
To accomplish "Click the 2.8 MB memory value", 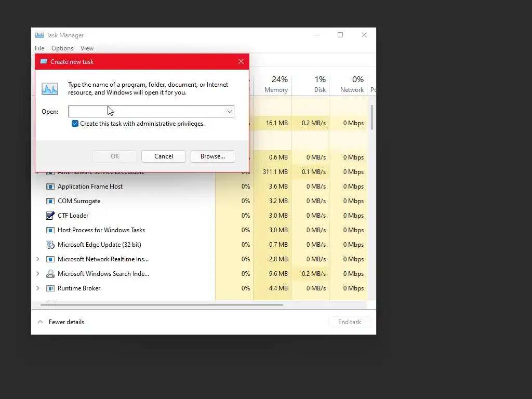I will [278, 259].
